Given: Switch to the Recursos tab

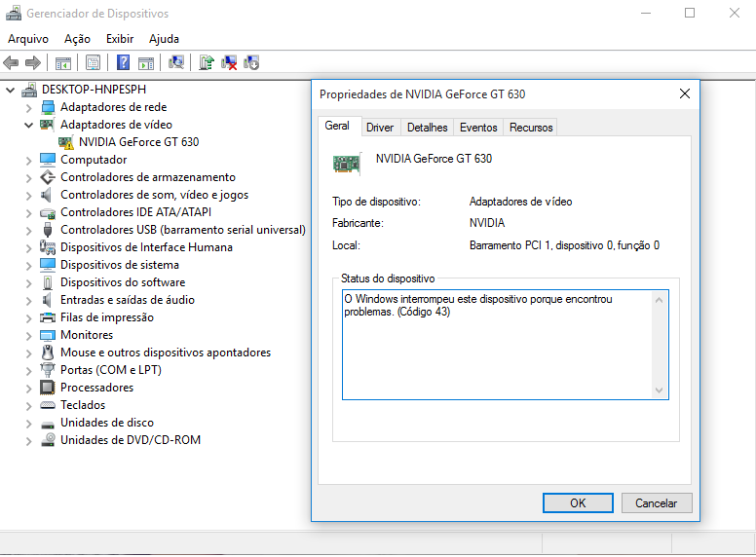Looking at the screenshot, I should pos(531,128).
